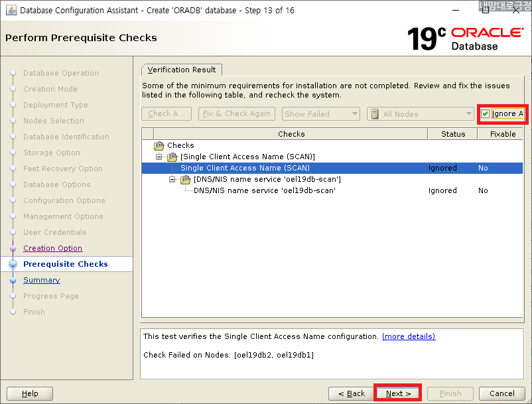This screenshot has width=532, height=404.
Task: Click the Progress Page step
Action: 51,296
